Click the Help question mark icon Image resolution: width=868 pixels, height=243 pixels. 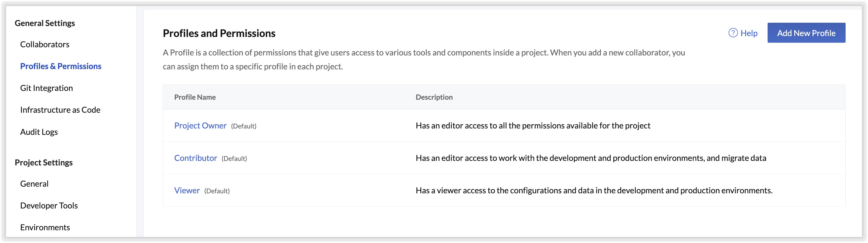coord(733,33)
